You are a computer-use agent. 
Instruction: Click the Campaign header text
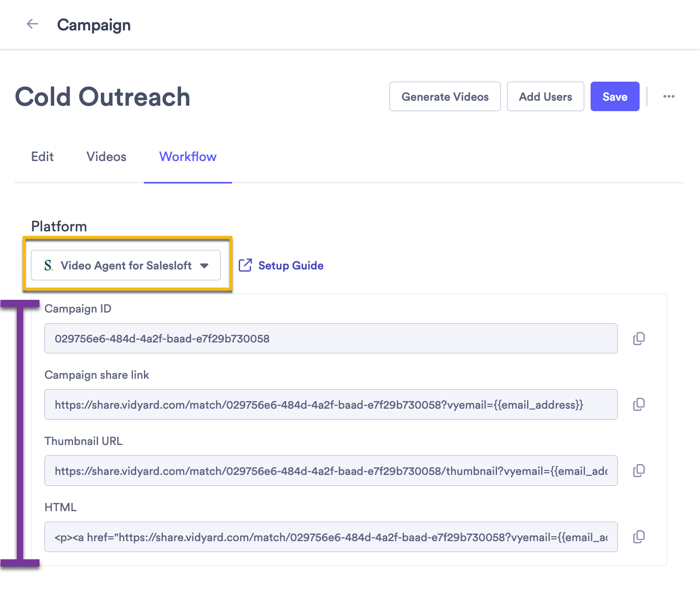pyautogui.click(x=94, y=25)
